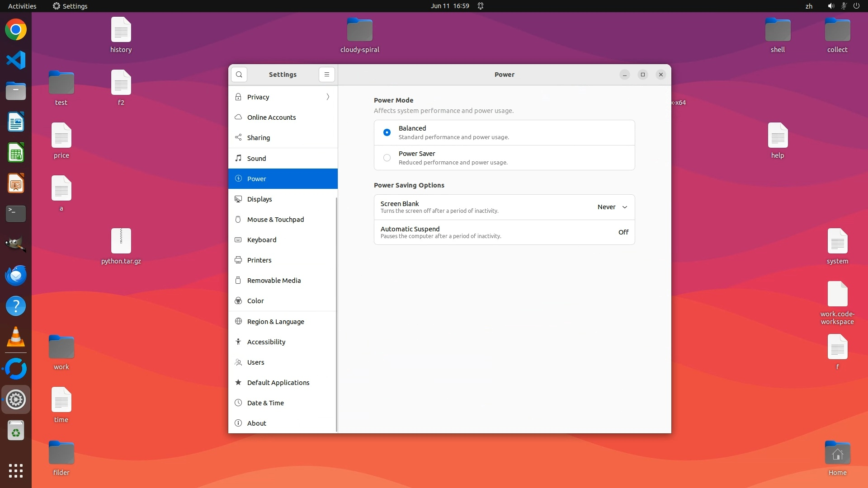The height and width of the screenshot is (488, 868).
Task: Open Thunderbird from the dock
Action: (16, 276)
